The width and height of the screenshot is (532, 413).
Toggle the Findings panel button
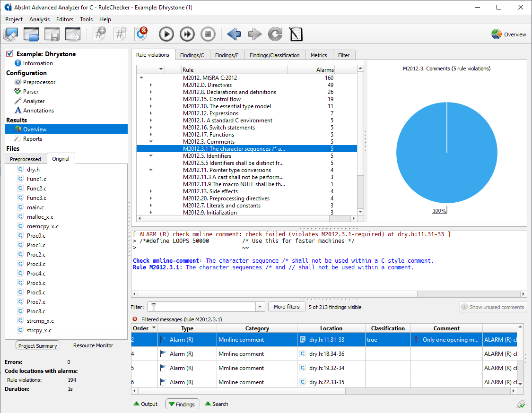point(182,404)
